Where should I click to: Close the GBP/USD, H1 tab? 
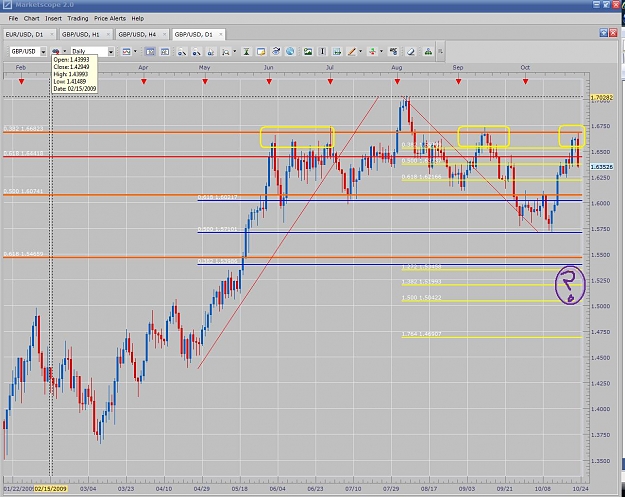[108, 35]
